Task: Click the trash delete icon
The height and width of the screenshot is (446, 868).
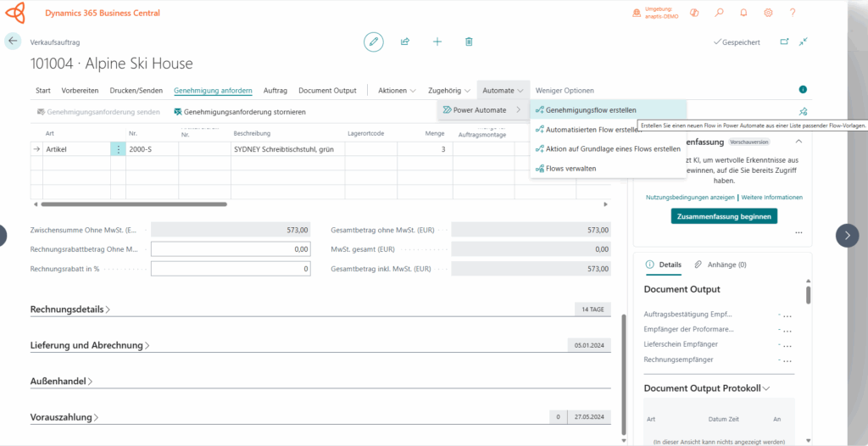Action: click(x=469, y=42)
